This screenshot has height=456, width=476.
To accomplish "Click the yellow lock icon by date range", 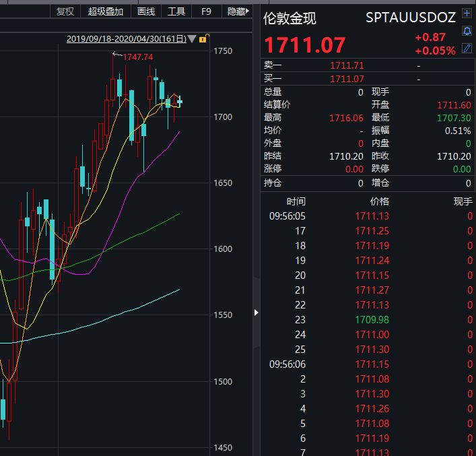I will point(203,39).
